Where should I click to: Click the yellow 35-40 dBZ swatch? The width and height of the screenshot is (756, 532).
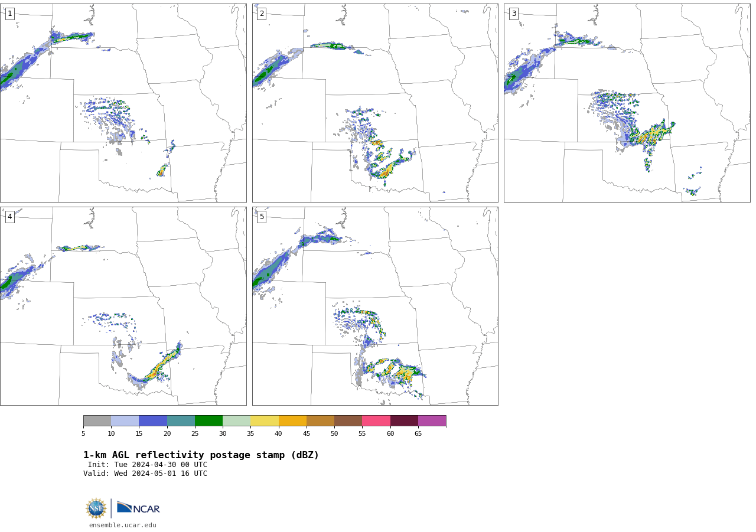(x=265, y=420)
